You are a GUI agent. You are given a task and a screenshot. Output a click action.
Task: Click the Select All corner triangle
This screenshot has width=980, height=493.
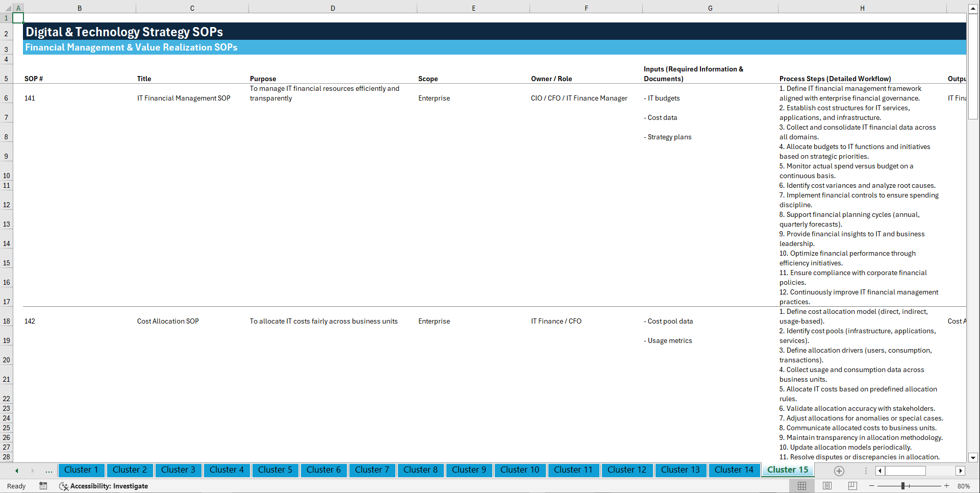coord(7,8)
